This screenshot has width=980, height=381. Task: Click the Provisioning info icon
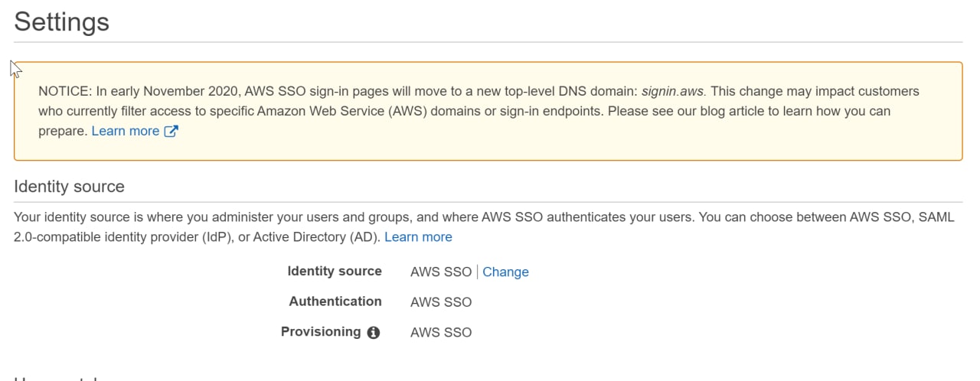[x=374, y=332]
